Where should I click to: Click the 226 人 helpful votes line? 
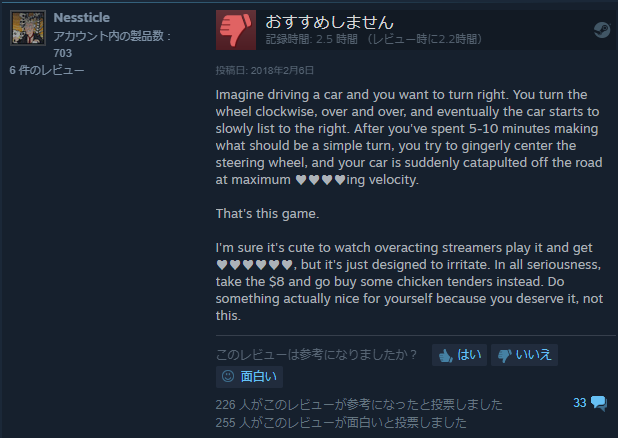[359, 405]
